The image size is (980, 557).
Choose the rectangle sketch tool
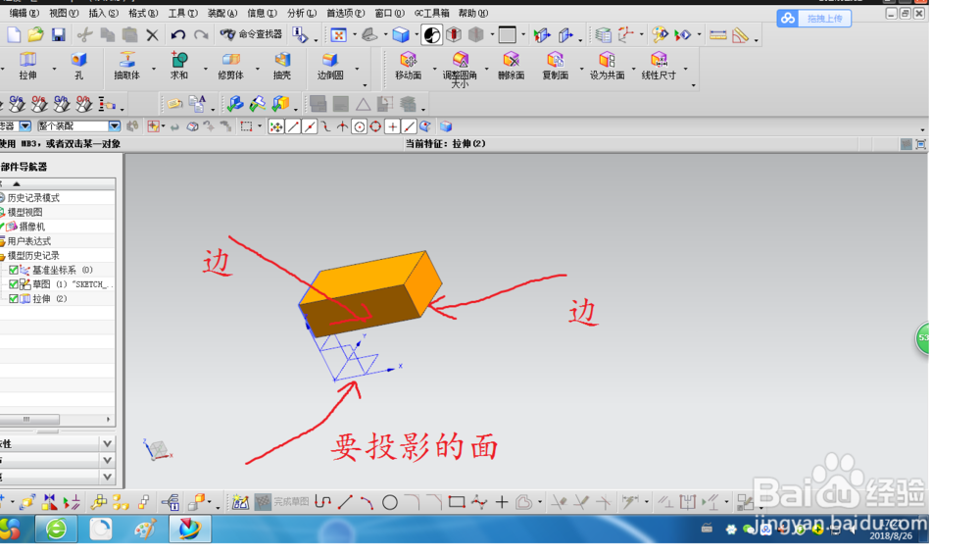(x=457, y=501)
